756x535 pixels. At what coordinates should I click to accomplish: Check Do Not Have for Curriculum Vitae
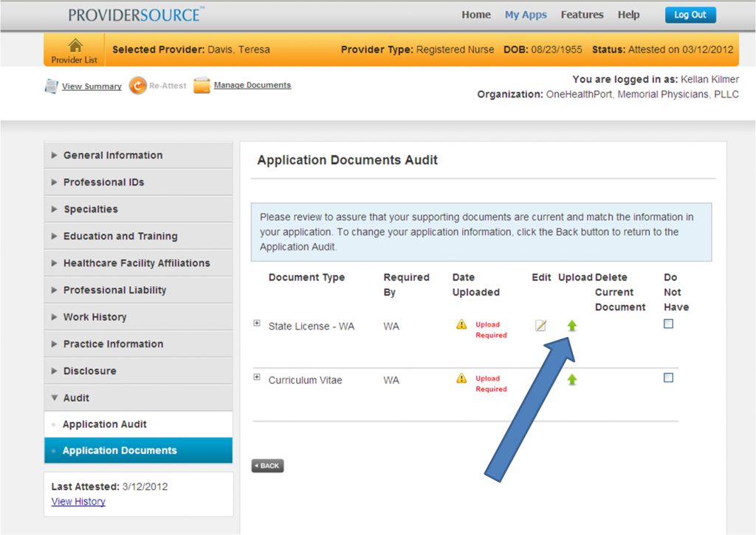[669, 378]
